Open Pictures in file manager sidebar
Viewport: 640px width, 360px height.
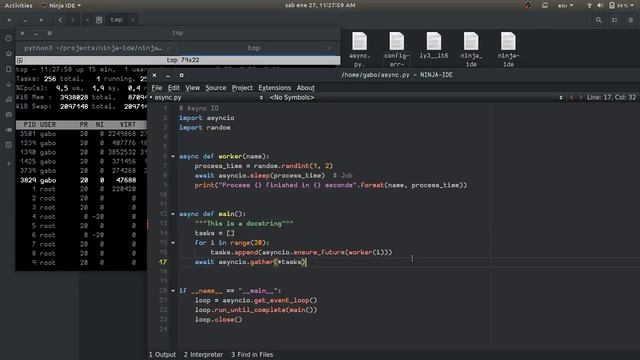(x=9, y=115)
